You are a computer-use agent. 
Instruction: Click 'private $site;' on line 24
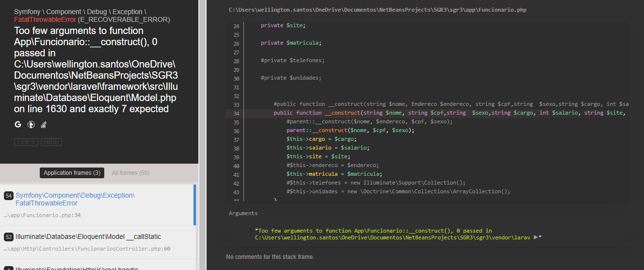(283, 26)
